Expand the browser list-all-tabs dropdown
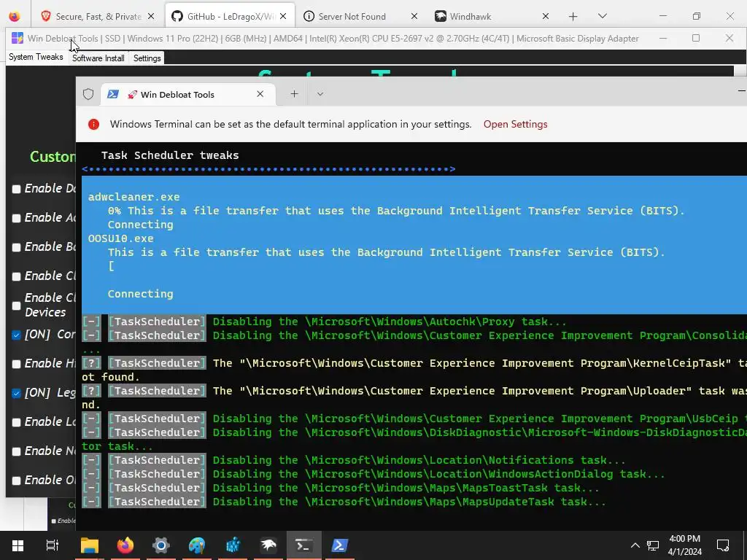 (602, 16)
